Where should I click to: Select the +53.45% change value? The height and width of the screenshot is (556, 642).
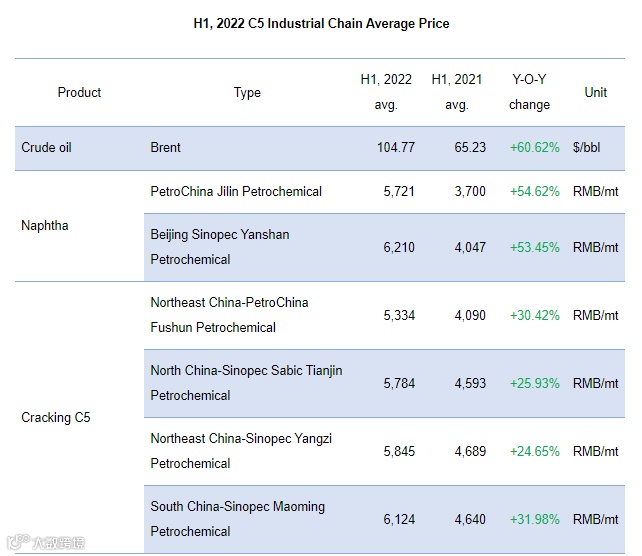click(x=534, y=247)
